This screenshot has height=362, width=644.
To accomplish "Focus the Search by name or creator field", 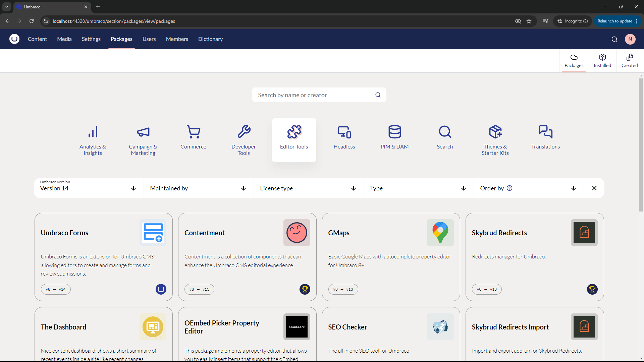I will [314, 95].
